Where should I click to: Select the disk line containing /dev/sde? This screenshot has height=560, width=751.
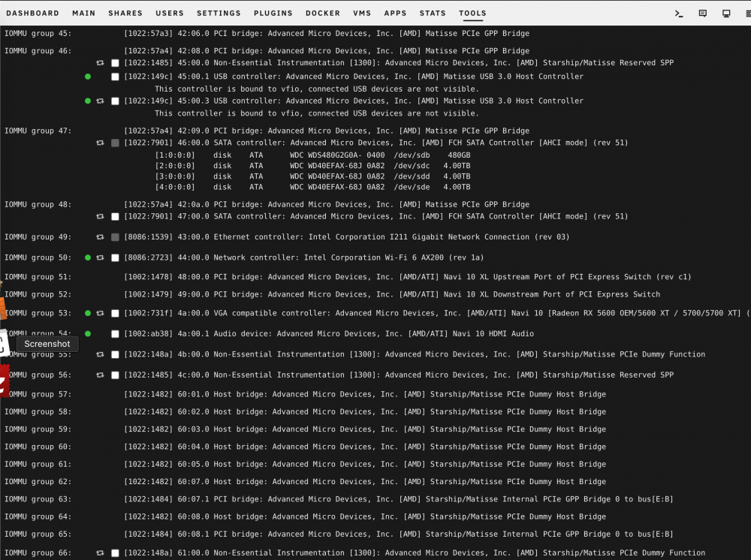pyautogui.click(x=312, y=187)
